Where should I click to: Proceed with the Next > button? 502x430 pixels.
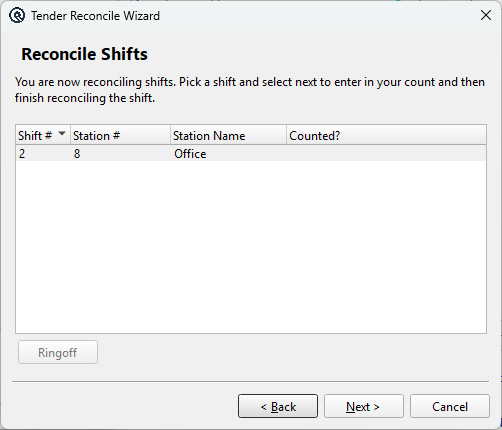tap(364, 406)
